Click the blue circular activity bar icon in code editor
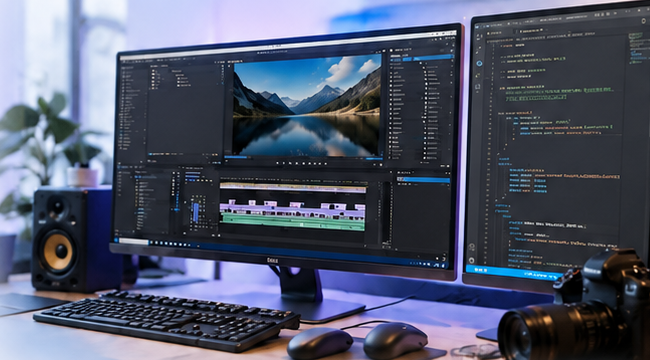This screenshot has height=360, width=650. point(479,63)
